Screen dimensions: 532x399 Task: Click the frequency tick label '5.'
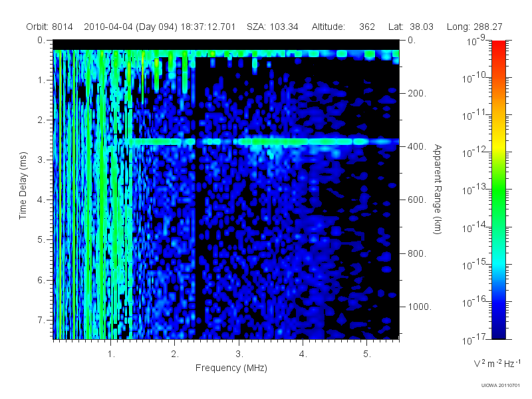pyautogui.click(x=367, y=354)
